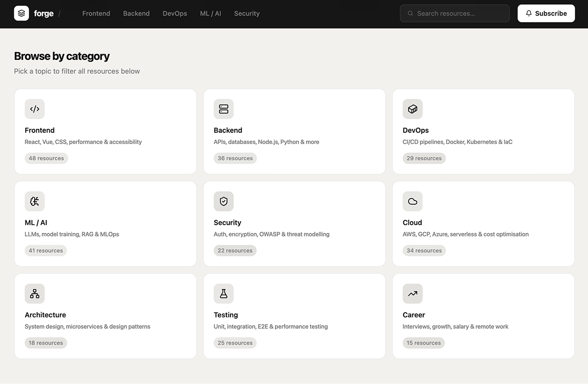This screenshot has width=588, height=384.
Task: Click the 15 resources badge under Career
Action: pos(424,343)
